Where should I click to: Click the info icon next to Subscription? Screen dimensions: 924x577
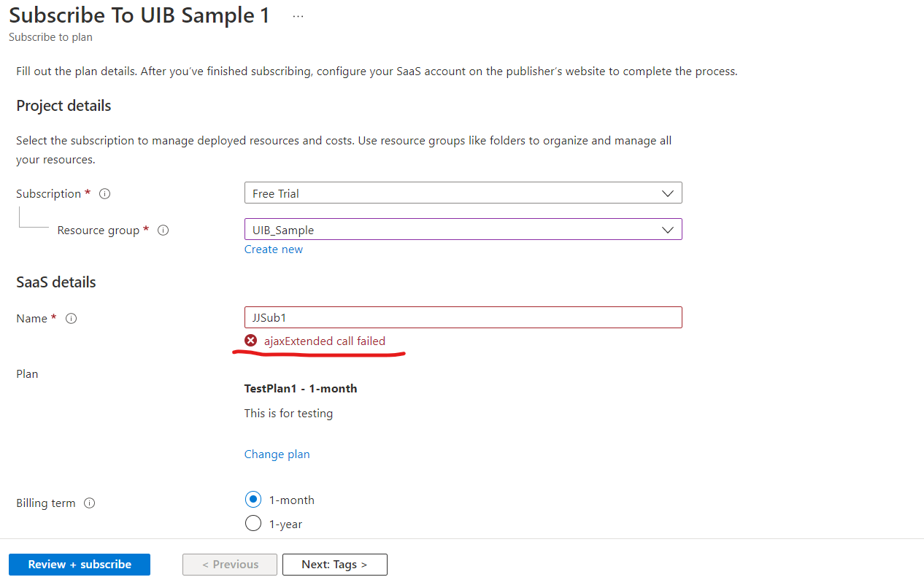coord(104,193)
